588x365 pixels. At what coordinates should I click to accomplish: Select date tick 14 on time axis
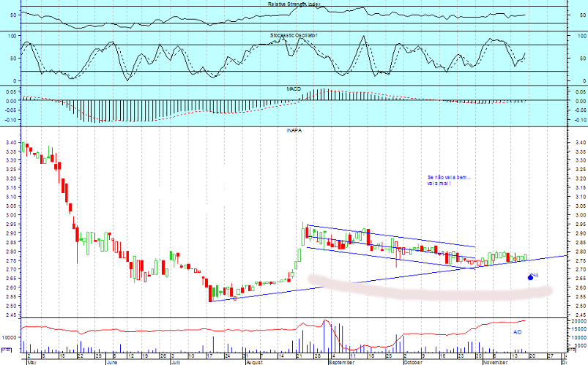[281, 356]
